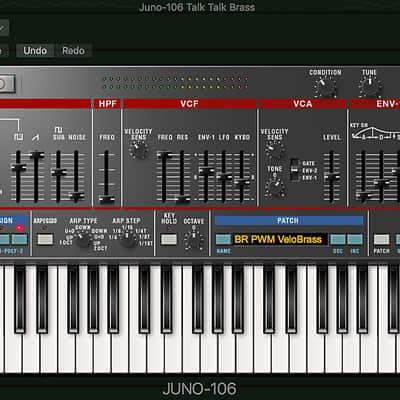
Task: Click the VCF ENV-1 amount slider
Action: click(206, 176)
